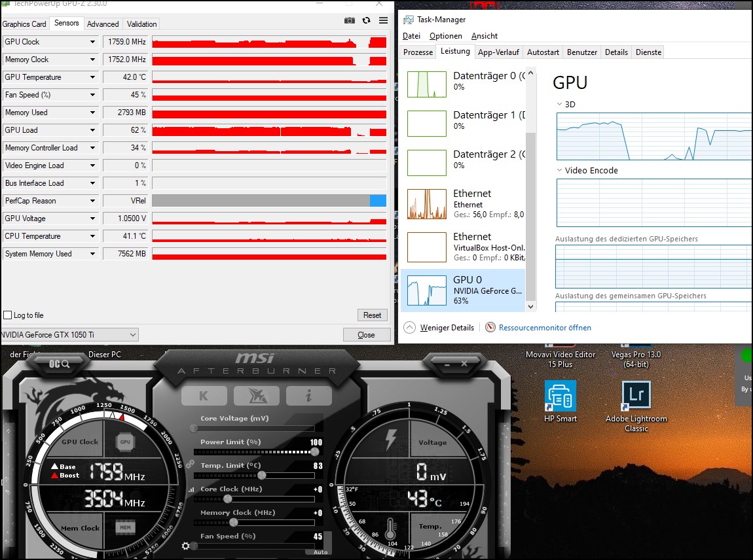Switch to the App-Verlauf tab
Image resolution: width=753 pixels, height=560 pixels.
point(498,52)
